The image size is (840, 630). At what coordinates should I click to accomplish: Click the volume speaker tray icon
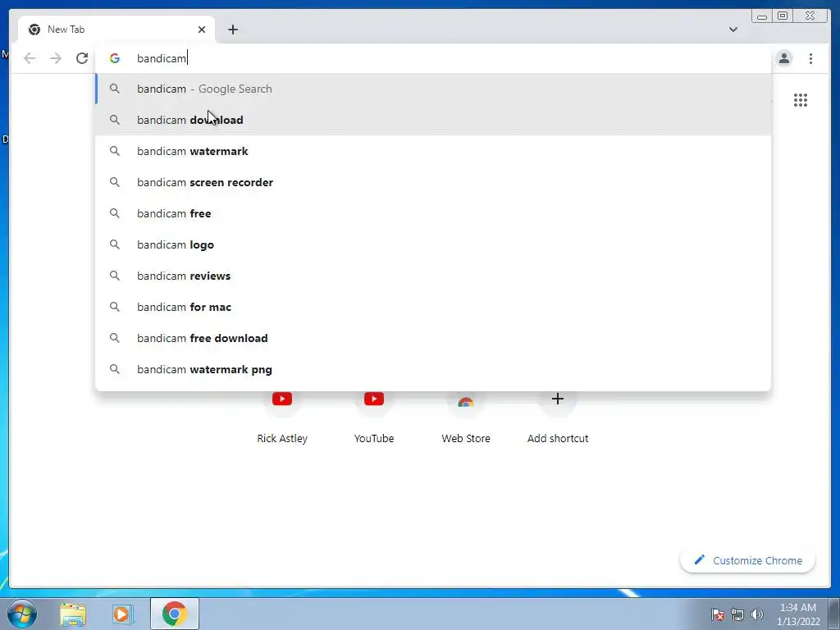coord(757,614)
